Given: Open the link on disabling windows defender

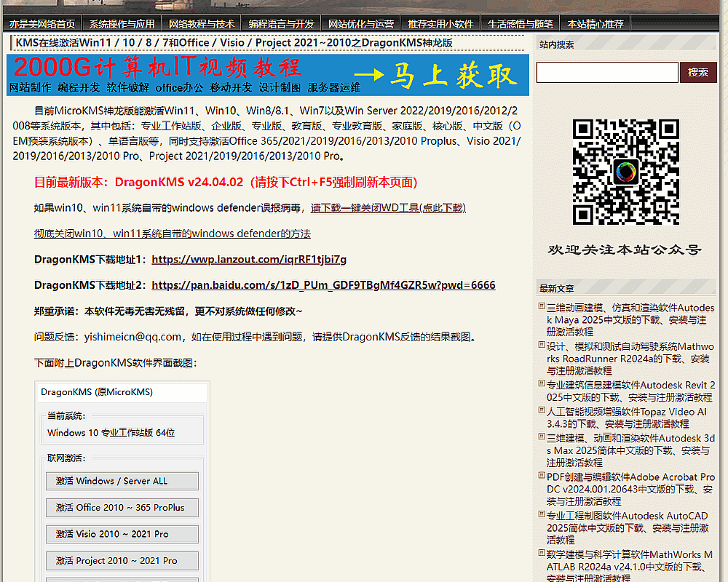Looking at the screenshot, I should coord(173,234).
